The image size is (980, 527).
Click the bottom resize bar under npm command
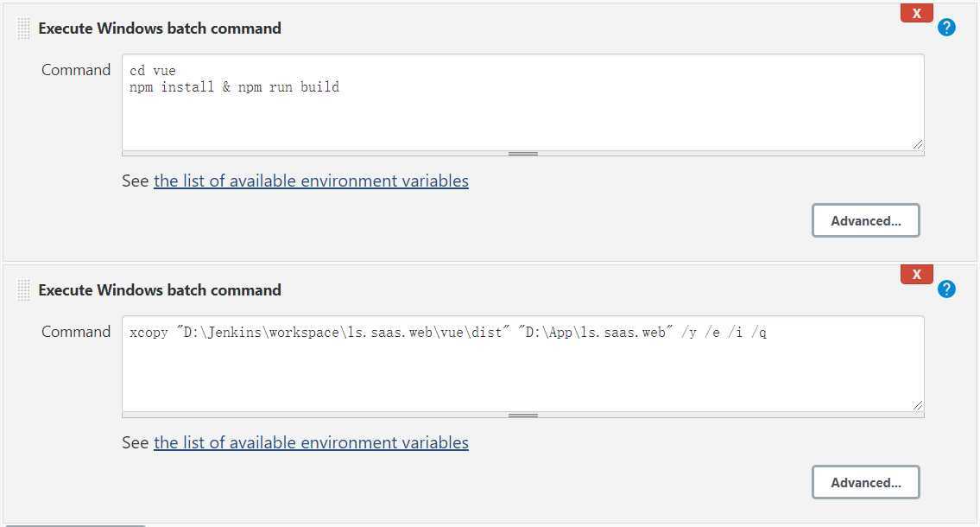[523, 153]
